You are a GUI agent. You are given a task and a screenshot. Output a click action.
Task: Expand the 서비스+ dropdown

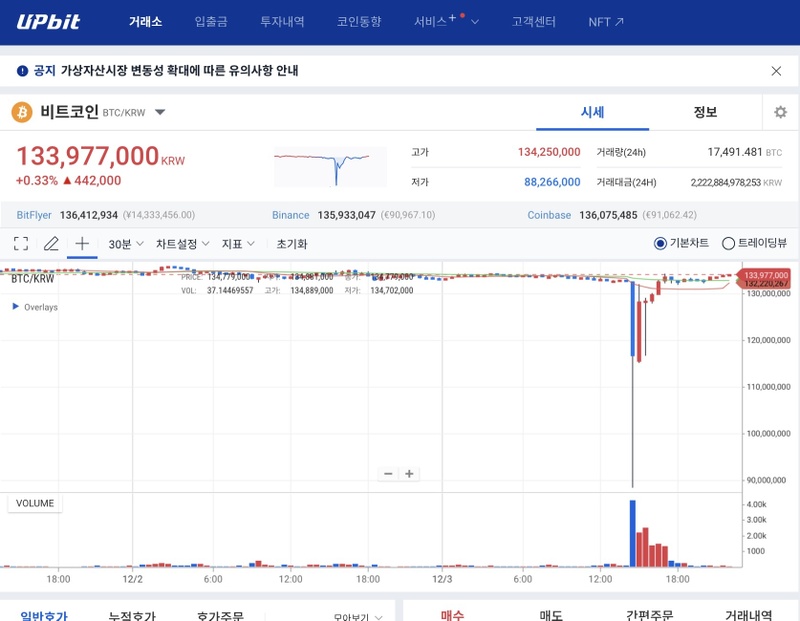pos(446,21)
